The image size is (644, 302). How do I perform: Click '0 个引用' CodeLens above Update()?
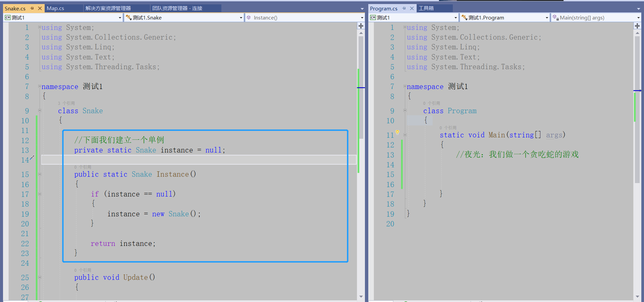(83, 270)
